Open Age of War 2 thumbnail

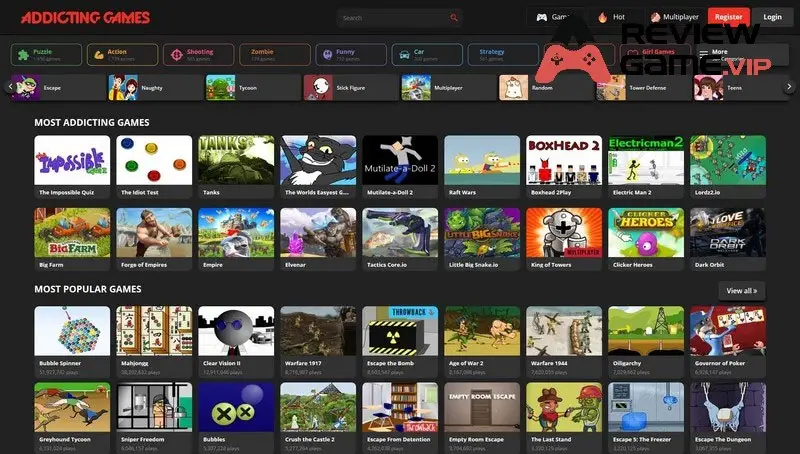[x=482, y=331]
